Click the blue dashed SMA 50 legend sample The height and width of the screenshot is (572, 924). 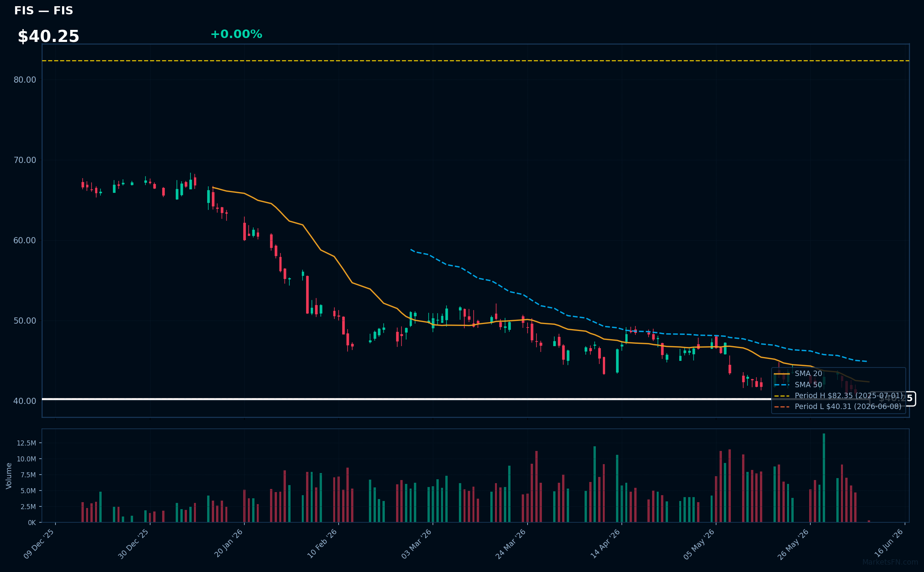click(x=782, y=385)
